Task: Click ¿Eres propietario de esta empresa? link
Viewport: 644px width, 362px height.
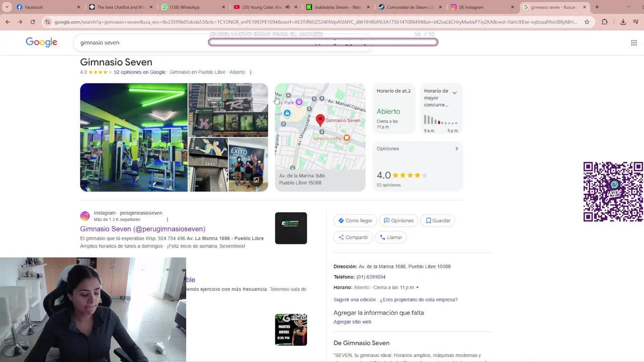Action: tap(419, 300)
